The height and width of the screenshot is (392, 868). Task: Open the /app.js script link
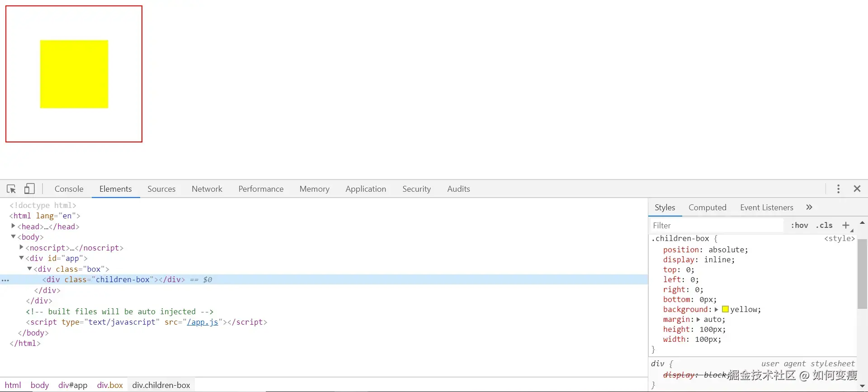click(203, 322)
